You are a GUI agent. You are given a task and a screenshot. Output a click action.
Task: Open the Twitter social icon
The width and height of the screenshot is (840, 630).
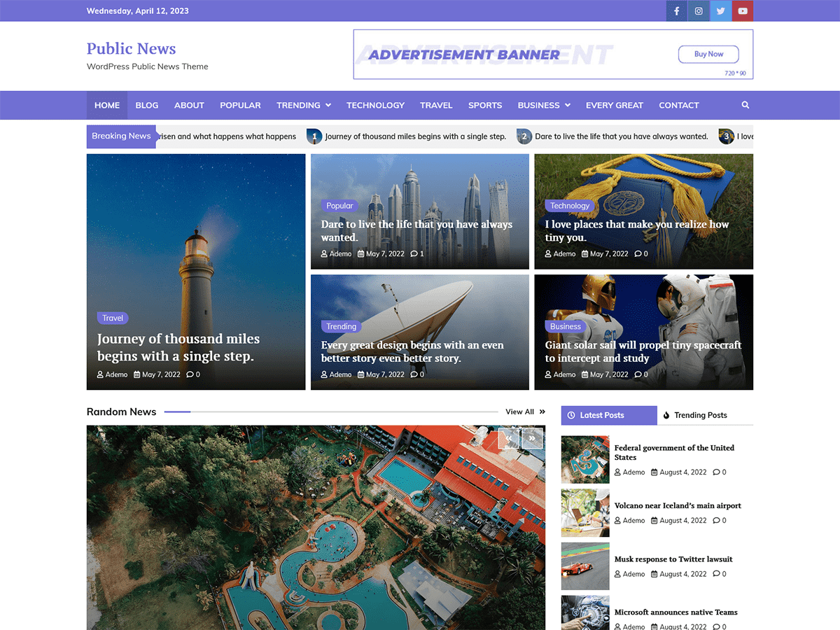point(721,10)
